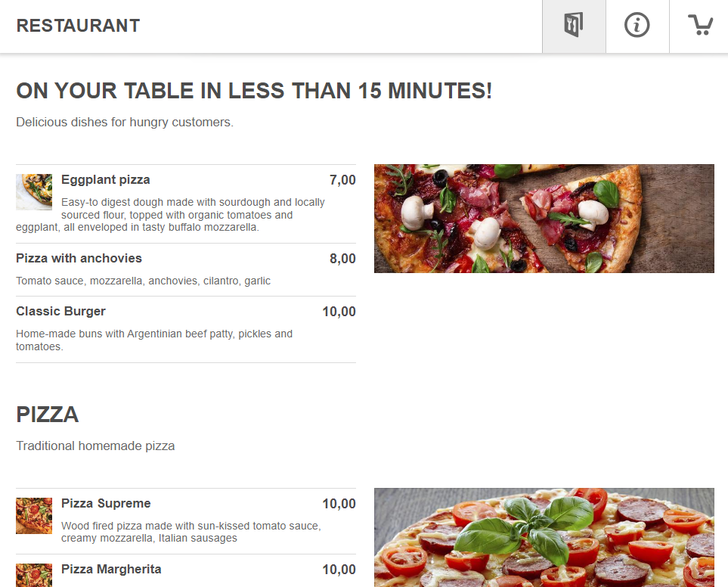Select the Pizza Supreme menu item
The width and height of the screenshot is (728, 587).
click(106, 504)
